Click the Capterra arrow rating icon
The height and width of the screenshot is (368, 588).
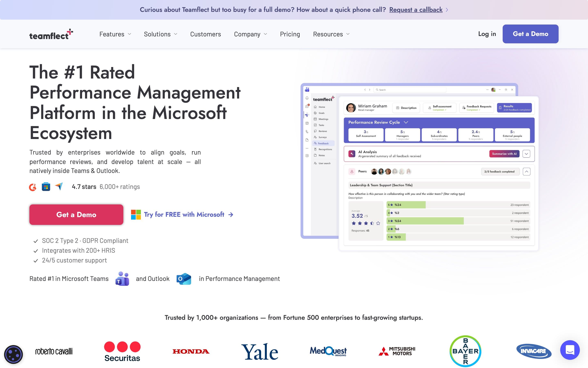pos(59,186)
